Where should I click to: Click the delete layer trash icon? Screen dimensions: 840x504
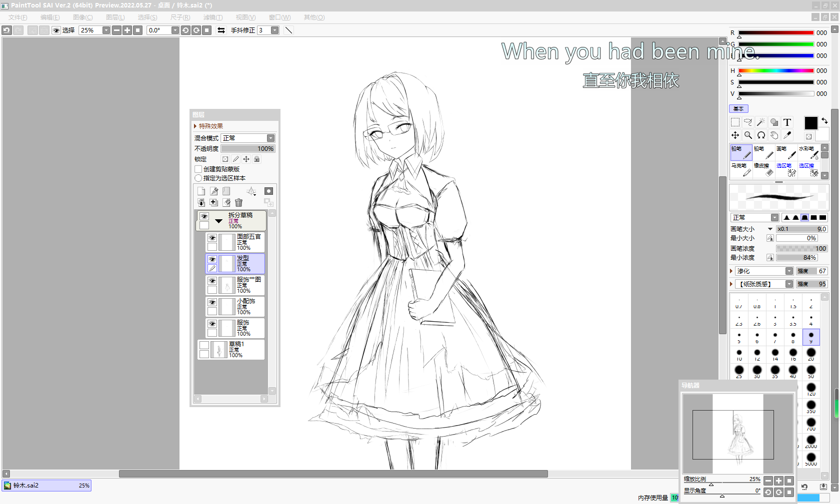(x=238, y=203)
